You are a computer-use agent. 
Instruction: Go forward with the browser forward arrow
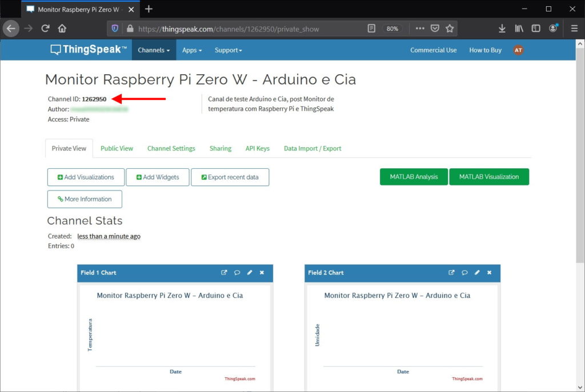click(x=29, y=29)
